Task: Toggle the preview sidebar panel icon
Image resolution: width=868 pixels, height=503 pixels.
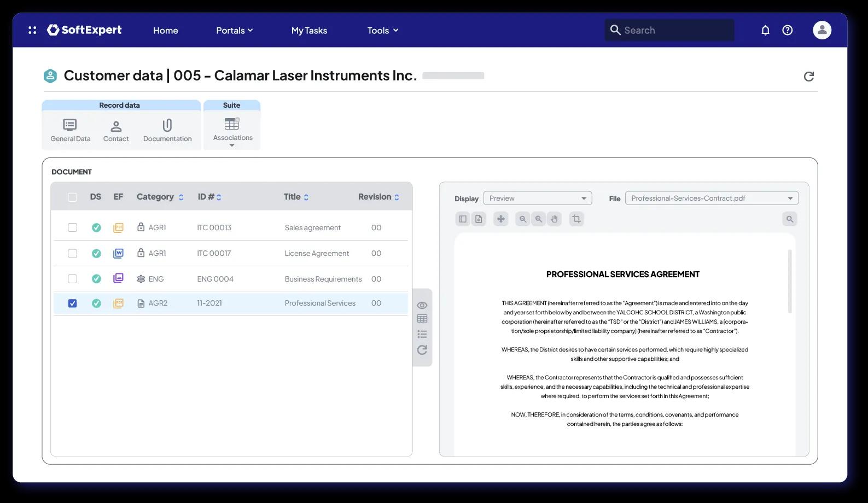Action: click(463, 219)
